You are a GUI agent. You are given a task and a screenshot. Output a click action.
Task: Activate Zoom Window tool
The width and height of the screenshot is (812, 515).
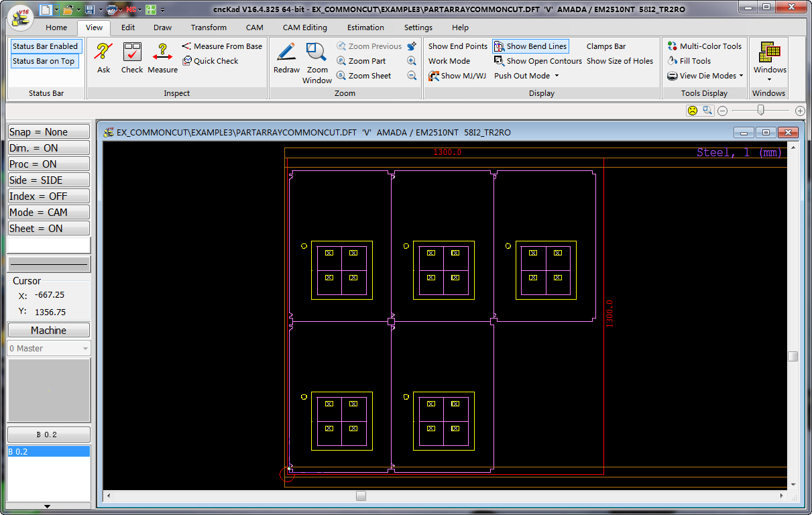pyautogui.click(x=316, y=62)
